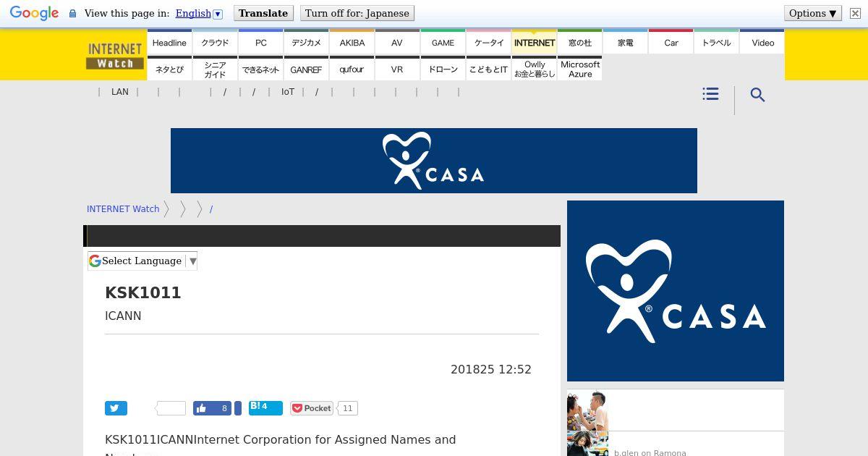Save article with Pocket button
Screen dimensions: 868x456
tap(312, 408)
